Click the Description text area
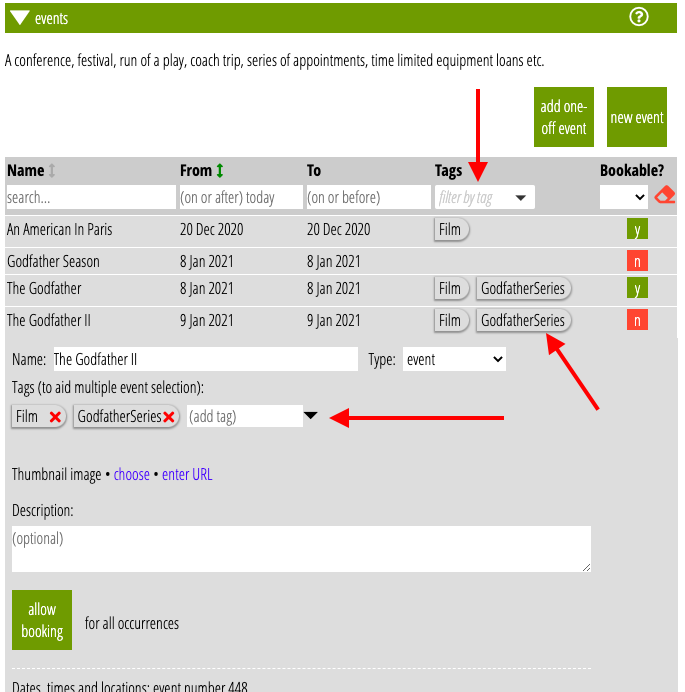 click(x=301, y=549)
